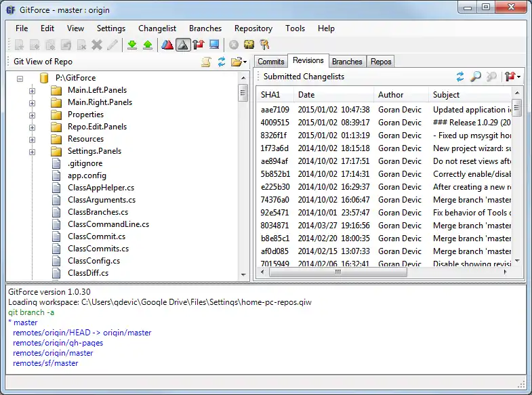Sort revisions by the Date column header
Screen dimensions: 532x395
coord(333,95)
